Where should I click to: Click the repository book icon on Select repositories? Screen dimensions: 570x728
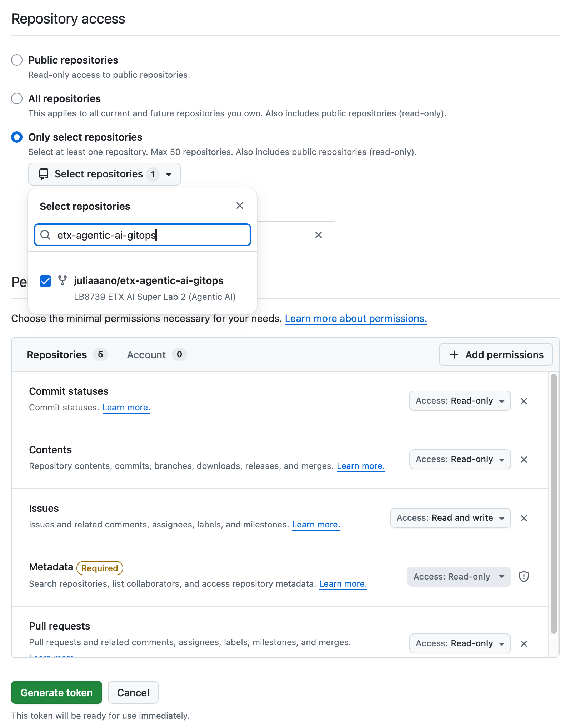44,174
